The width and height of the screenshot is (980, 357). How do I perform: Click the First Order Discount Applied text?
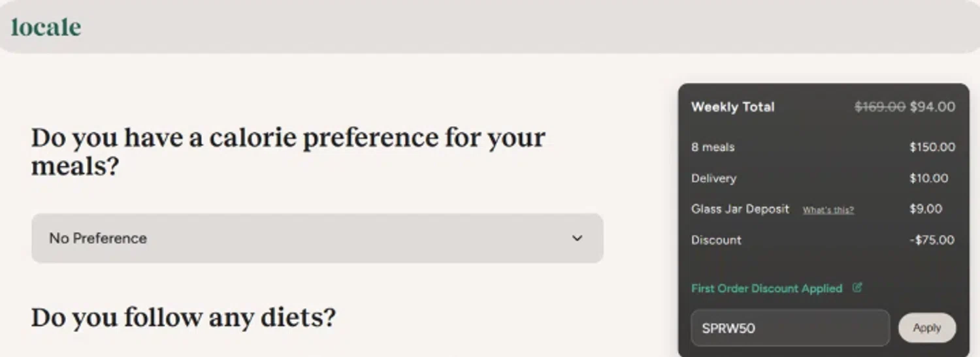[x=766, y=288]
